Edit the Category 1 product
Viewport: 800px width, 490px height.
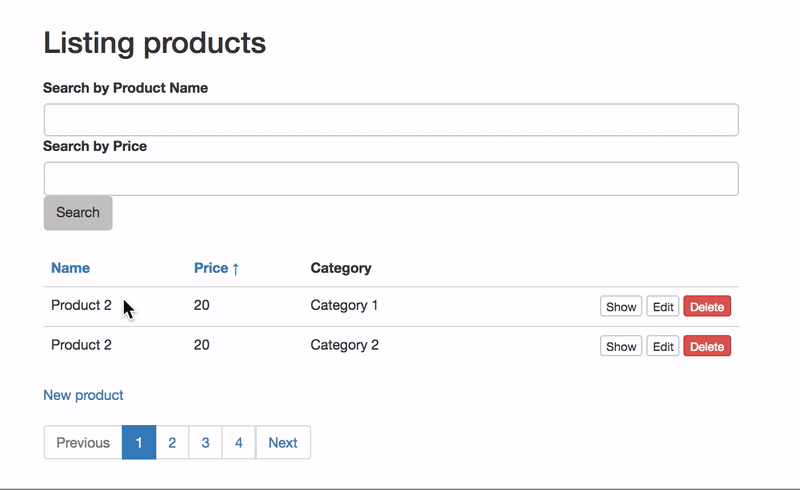663,307
